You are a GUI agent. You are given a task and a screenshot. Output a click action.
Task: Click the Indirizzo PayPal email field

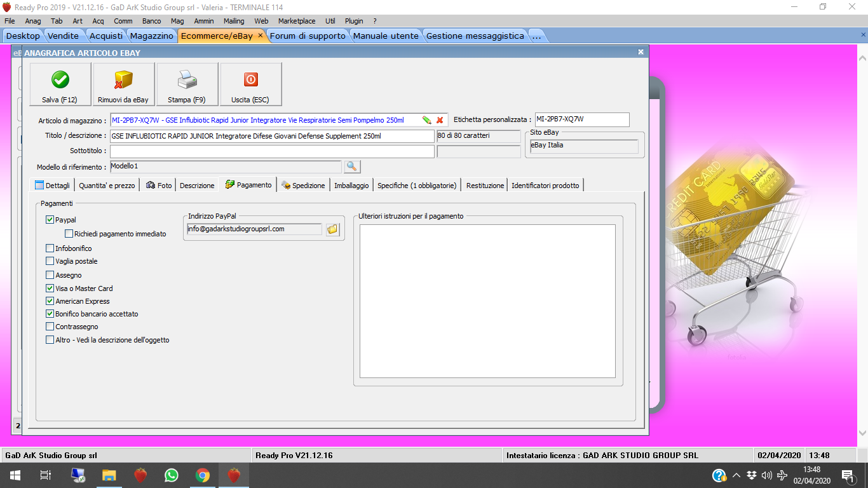point(254,229)
